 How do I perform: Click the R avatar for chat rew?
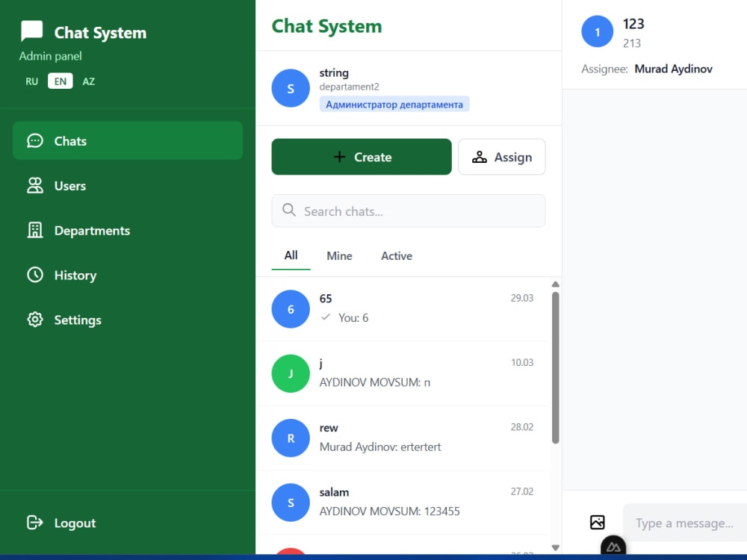point(291,438)
